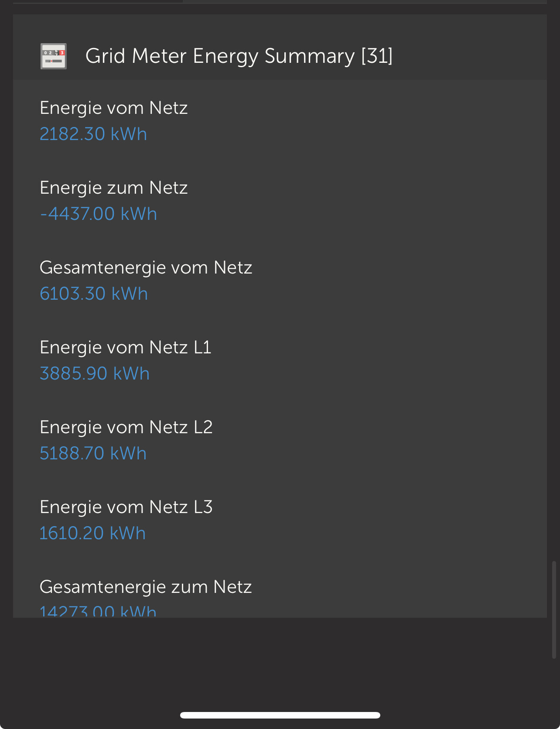Open the Grid Meter Energy Summary [31] title

[x=239, y=56]
